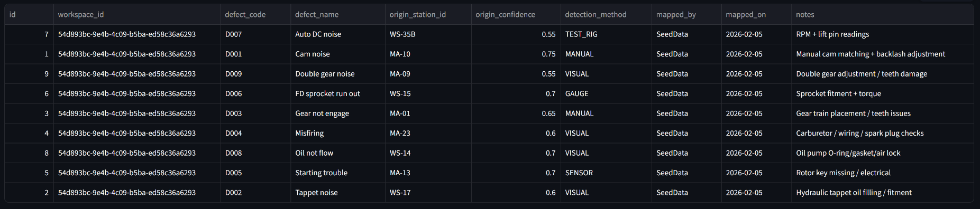Select the 'Oil not flow' cell
The height and width of the screenshot is (209, 980).
[338, 153]
